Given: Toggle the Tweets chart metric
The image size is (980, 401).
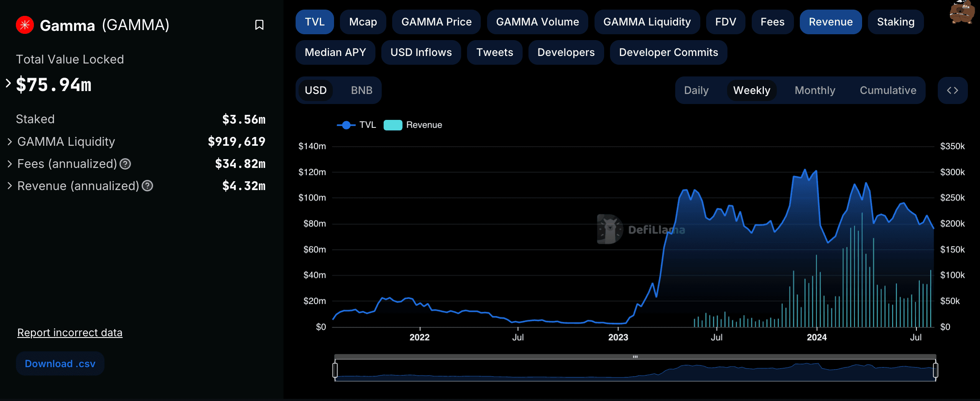Looking at the screenshot, I should click(x=495, y=52).
